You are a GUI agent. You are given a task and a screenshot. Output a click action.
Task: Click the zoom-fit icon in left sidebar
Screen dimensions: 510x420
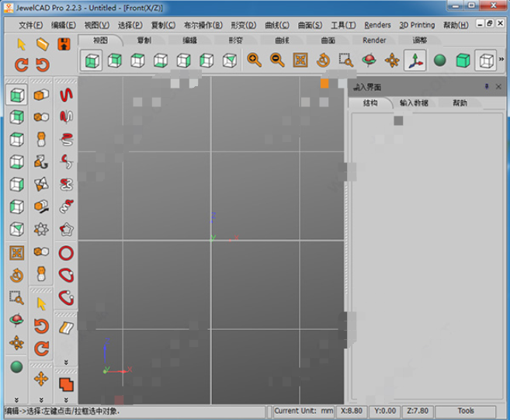pos(16,253)
